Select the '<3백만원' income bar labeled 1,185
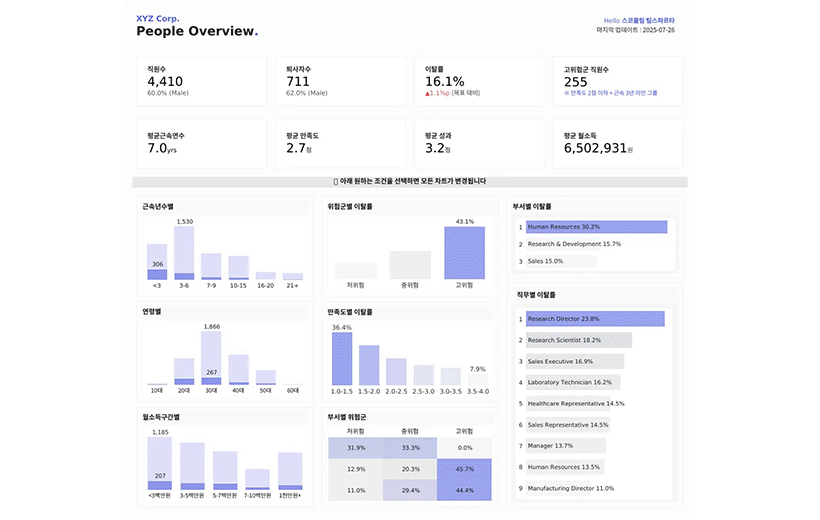 tap(160, 464)
